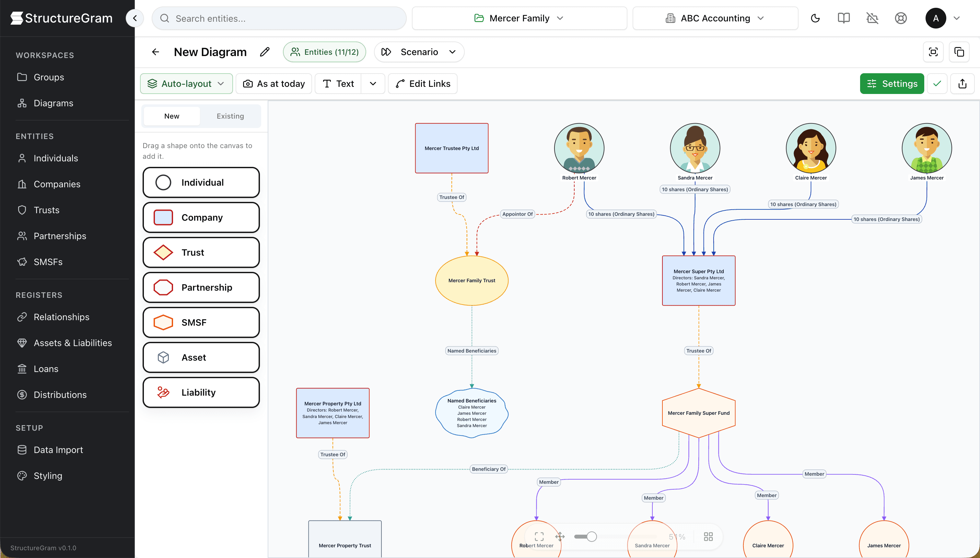Viewport: 980px width, 558px height.
Task: Open the Entities (11/12) panel
Action: pyautogui.click(x=324, y=52)
